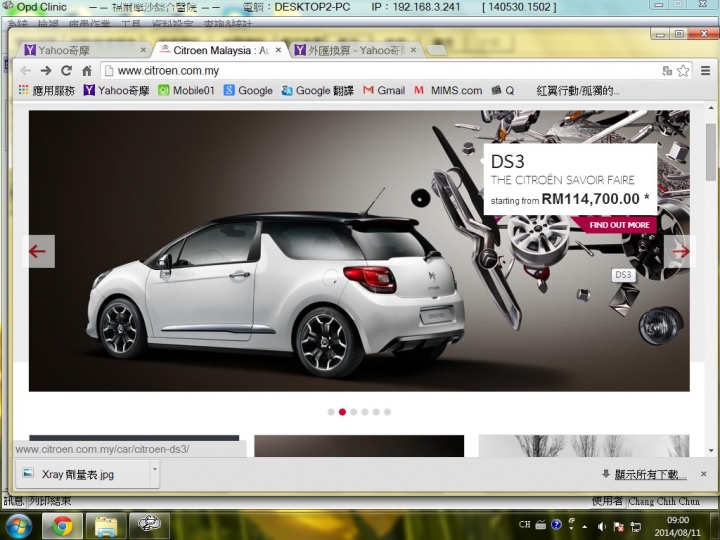
Task: Select the sixth carousel dot
Action: click(x=387, y=412)
